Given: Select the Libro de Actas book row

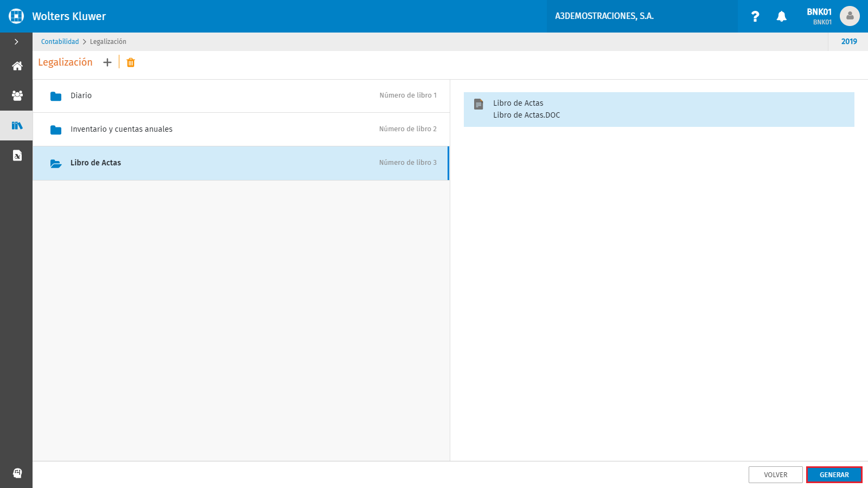Looking at the screenshot, I should pyautogui.click(x=241, y=163).
